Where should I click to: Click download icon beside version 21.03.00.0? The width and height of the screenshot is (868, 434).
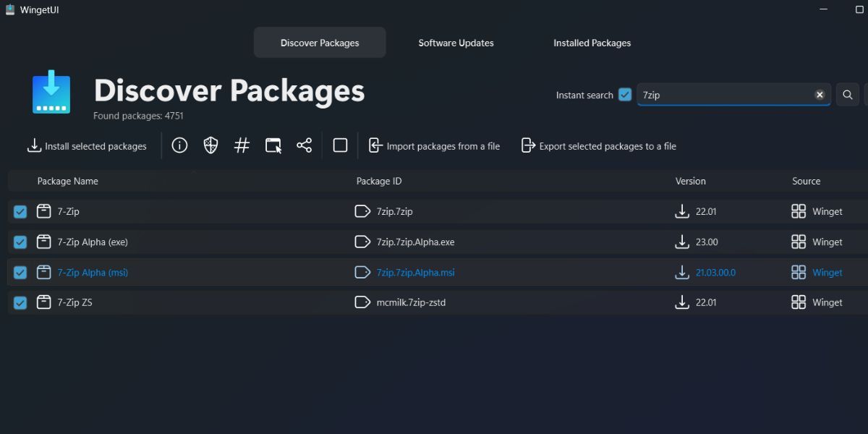click(681, 272)
